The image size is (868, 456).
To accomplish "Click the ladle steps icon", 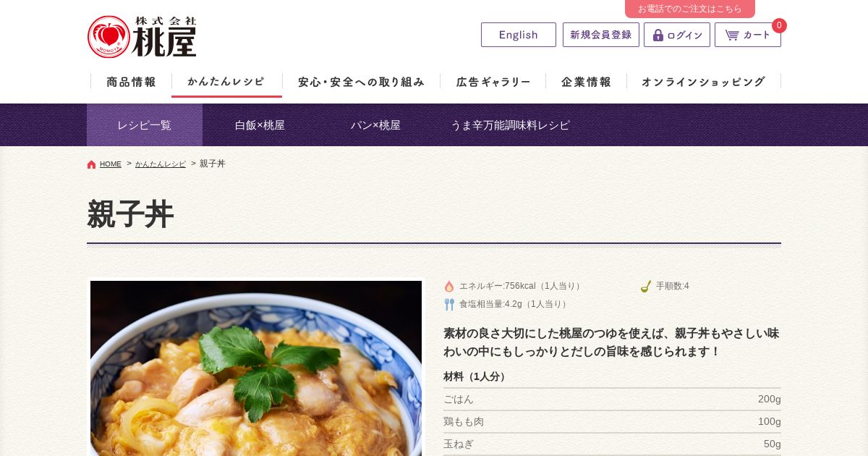I will [646, 287].
